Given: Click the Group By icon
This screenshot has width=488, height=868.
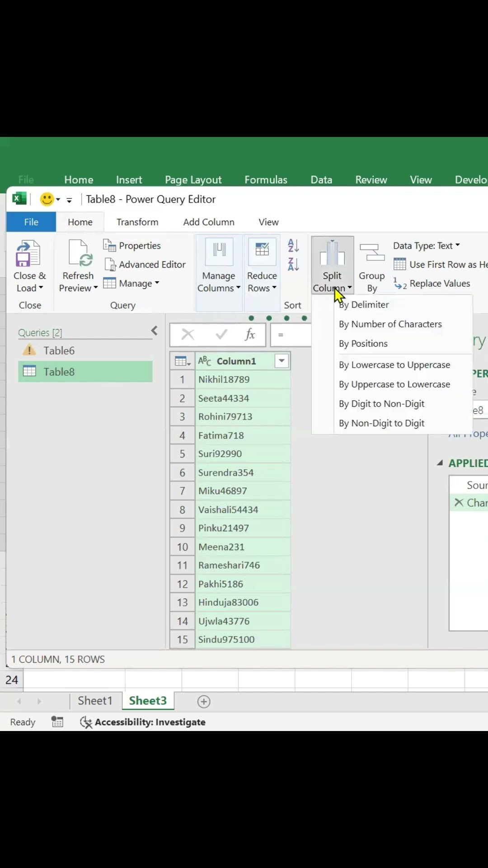Looking at the screenshot, I should pos(372,252).
